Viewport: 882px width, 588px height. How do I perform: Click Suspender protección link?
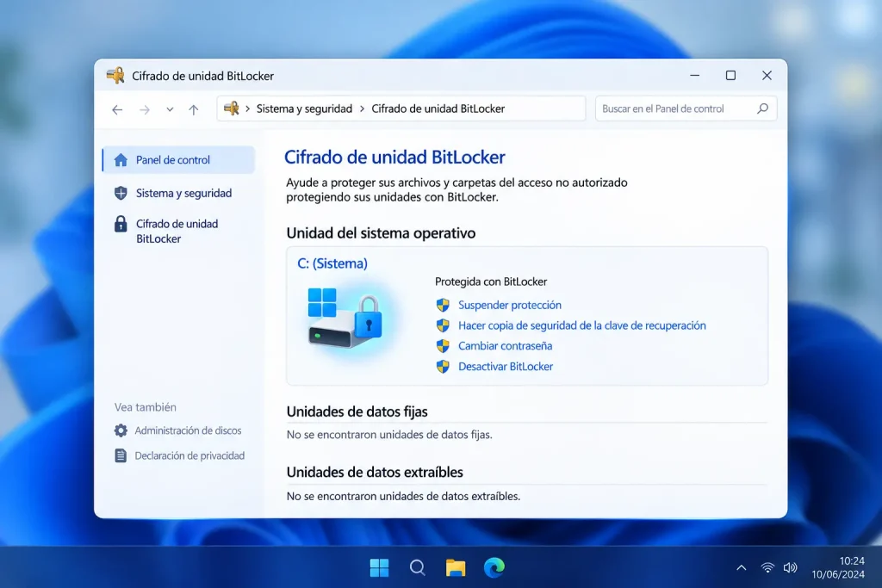click(510, 305)
